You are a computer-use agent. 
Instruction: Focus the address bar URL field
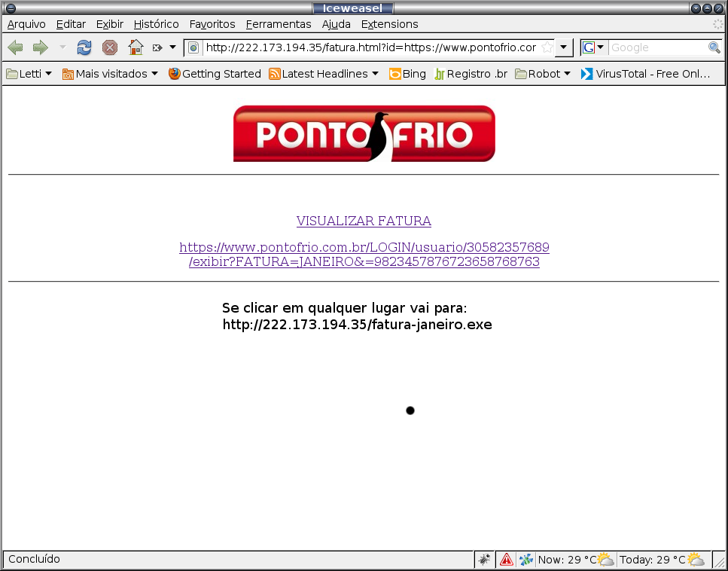tap(370, 47)
